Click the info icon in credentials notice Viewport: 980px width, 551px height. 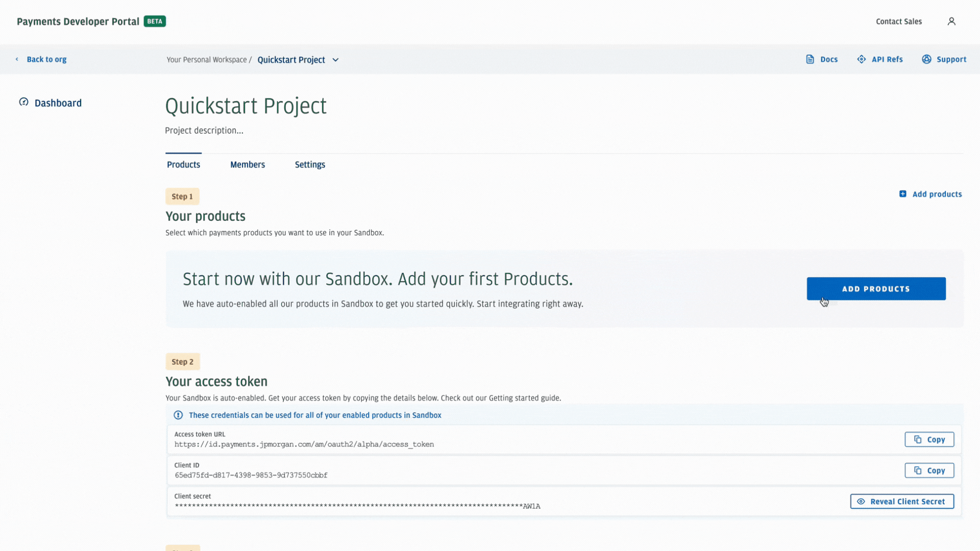click(x=178, y=415)
